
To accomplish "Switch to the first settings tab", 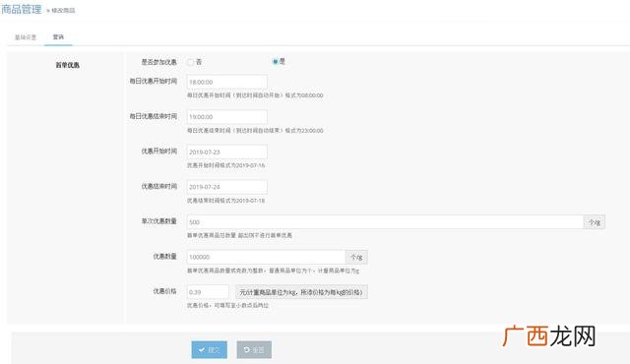I will coord(26,37).
